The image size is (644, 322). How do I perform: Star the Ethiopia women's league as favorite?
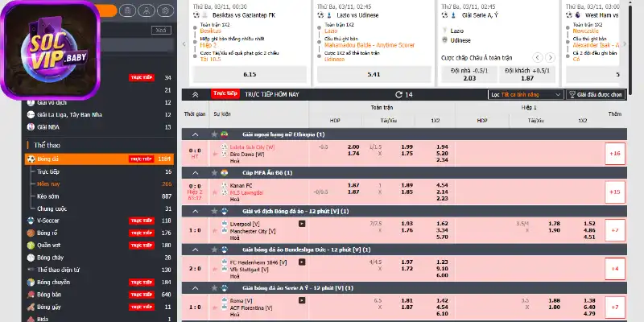pos(214,134)
